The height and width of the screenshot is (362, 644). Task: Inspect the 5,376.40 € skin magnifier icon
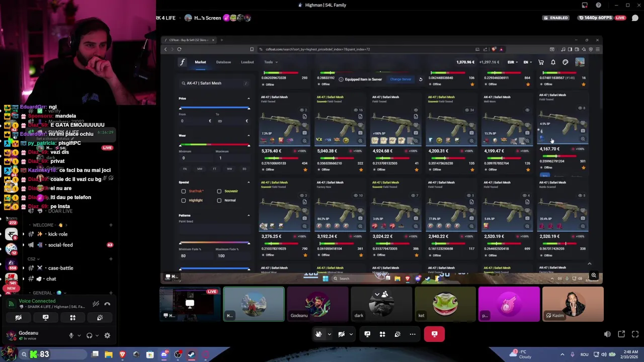304,141
